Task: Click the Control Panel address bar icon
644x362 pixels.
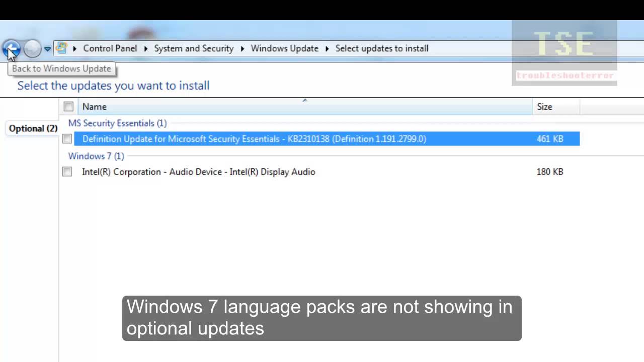Action: pyautogui.click(x=62, y=48)
